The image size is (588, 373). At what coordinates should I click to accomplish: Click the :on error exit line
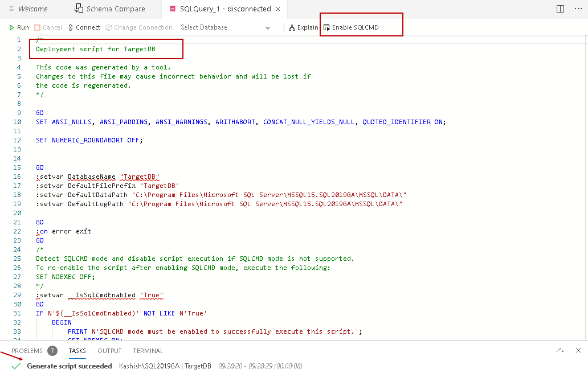(63, 231)
